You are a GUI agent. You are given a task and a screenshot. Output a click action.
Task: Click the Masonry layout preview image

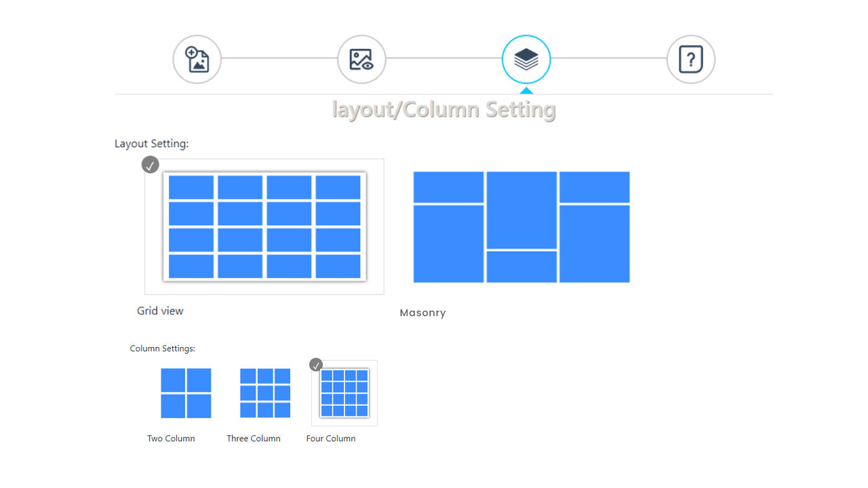(520, 227)
